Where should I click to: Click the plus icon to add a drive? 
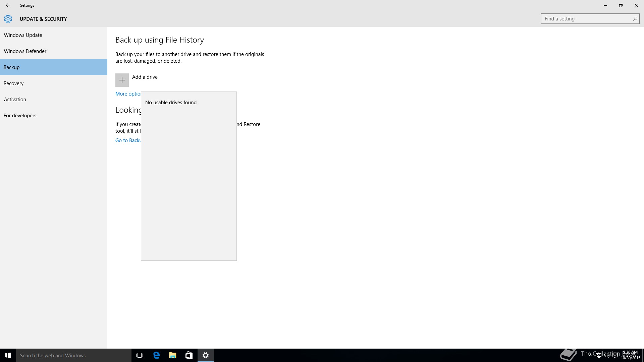pos(122,80)
